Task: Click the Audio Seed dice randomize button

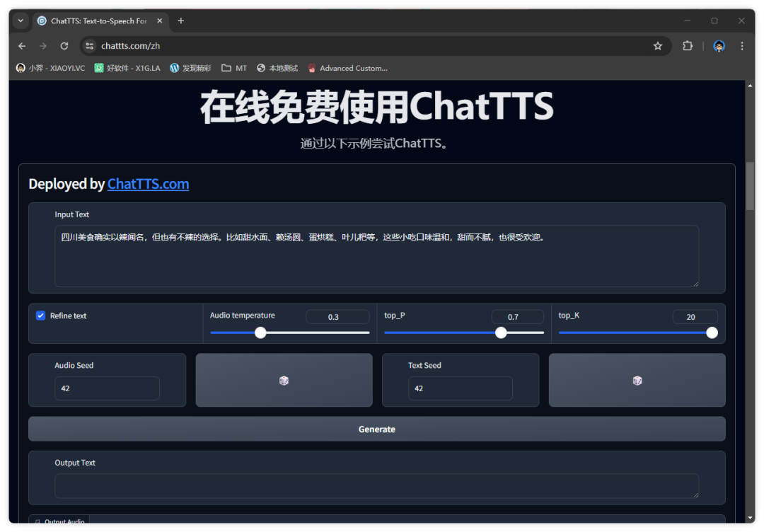Action: [x=284, y=381]
